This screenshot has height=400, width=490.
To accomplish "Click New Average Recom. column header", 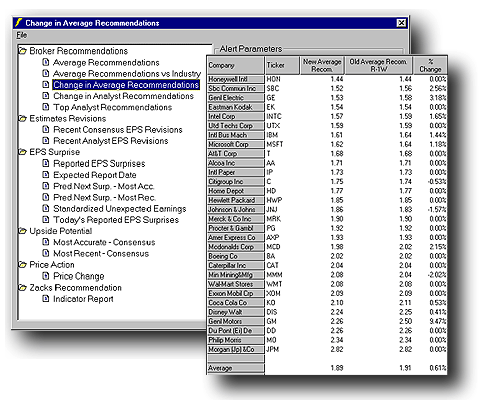I will (x=322, y=65).
